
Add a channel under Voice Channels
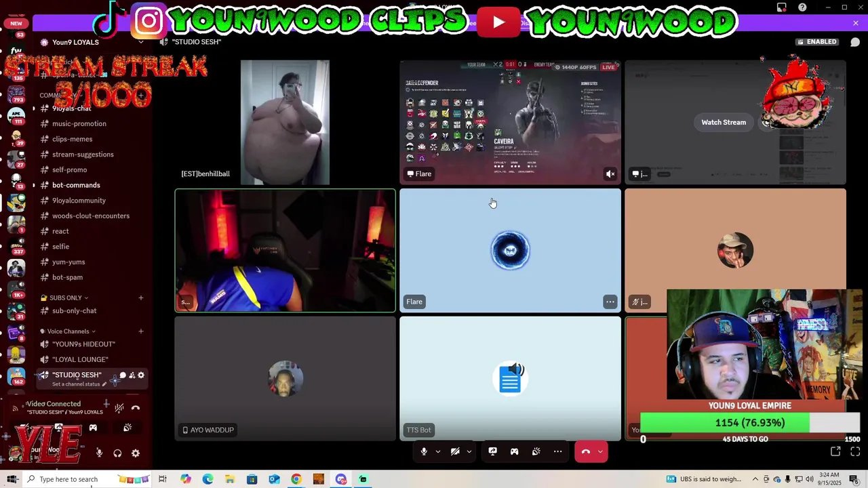141,331
